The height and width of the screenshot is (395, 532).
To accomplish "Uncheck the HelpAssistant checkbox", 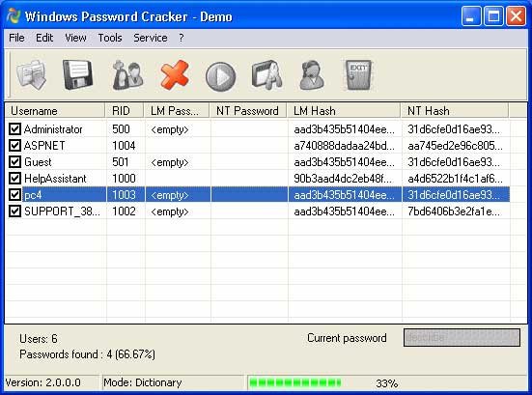I will click(14, 178).
